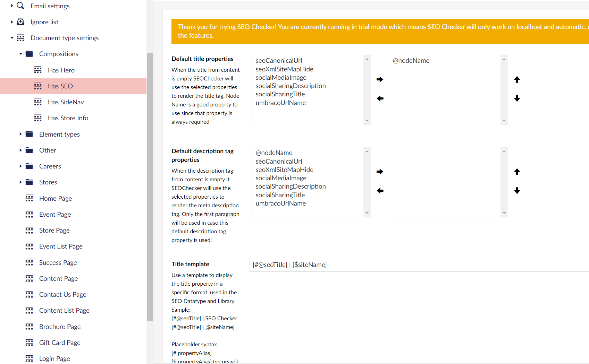Select socialSharingDescription in description available list
The height and width of the screenshot is (364, 589).
[x=291, y=186]
